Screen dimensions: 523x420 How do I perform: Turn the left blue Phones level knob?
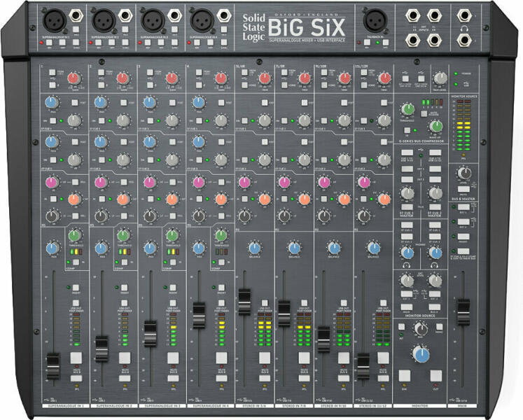[407, 253]
